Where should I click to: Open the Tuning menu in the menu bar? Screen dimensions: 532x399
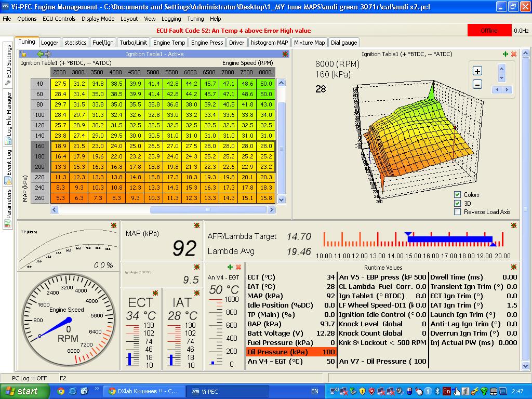pos(195,19)
